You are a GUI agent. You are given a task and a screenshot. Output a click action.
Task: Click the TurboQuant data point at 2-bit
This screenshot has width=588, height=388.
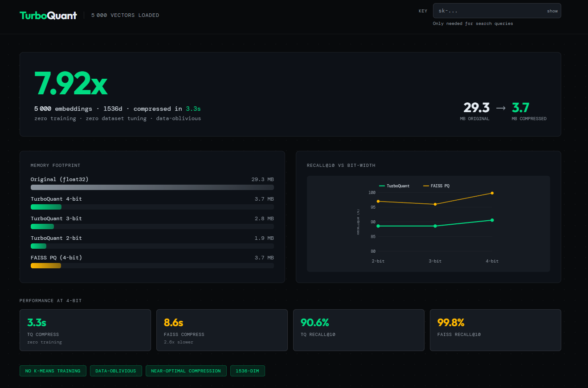coord(378,226)
